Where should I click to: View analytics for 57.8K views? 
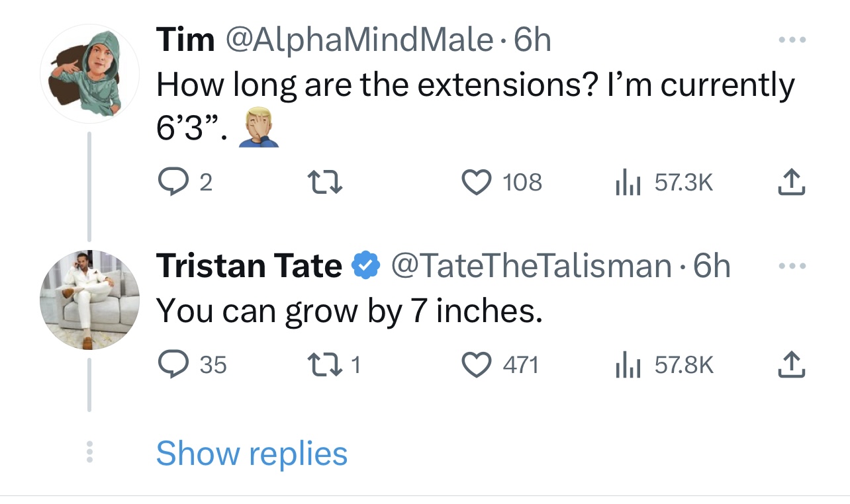click(x=628, y=365)
